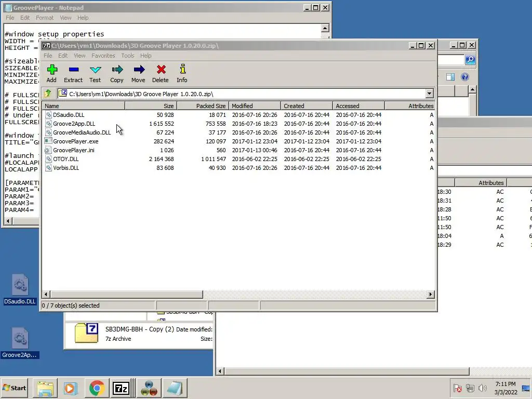Viewport: 532px width, 399px height.
Task: Launch Windows Media Player from taskbar
Action: click(71, 388)
